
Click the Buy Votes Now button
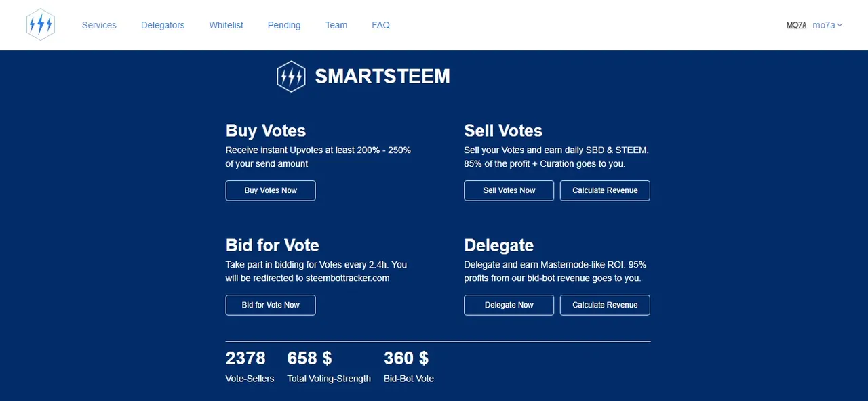(x=271, y=190)
